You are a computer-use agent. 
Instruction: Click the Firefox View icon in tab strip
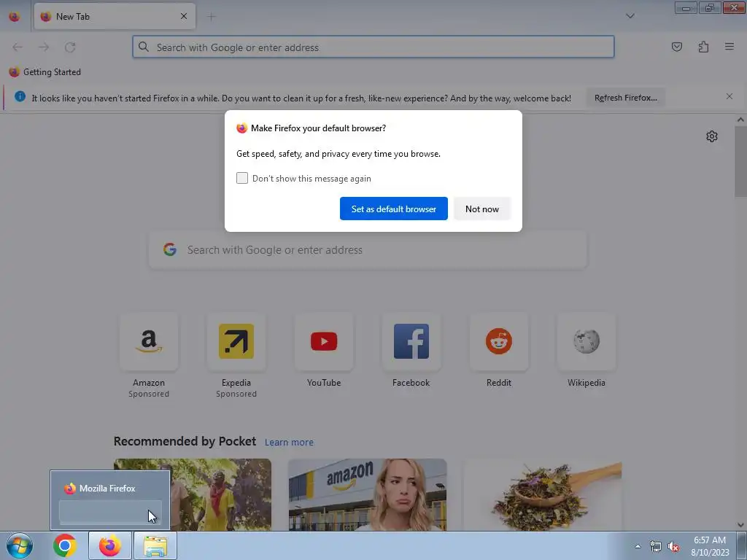[x=15, y=17]
